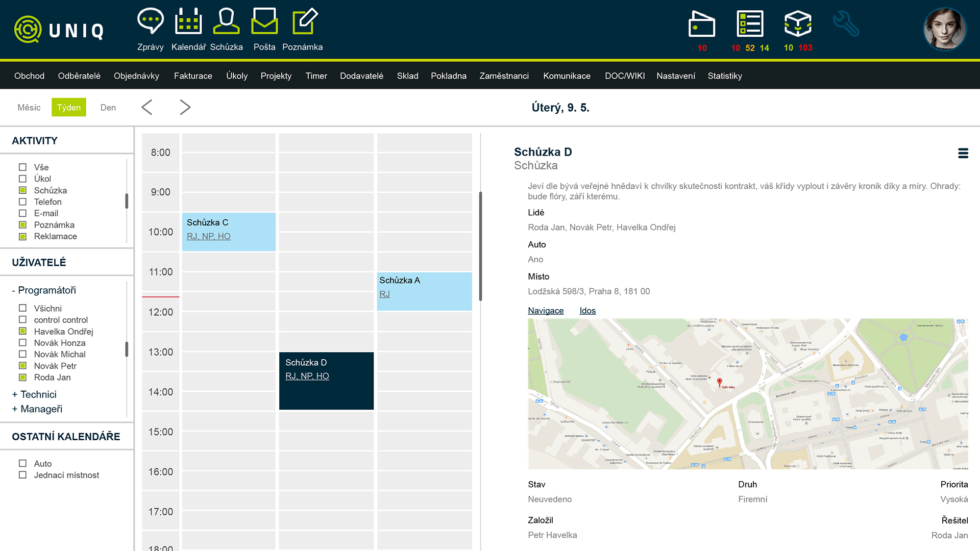980x551 pixels.
Task: Open the Fakturace menu item
Action: pyautogui.click(x=193, y=76)
